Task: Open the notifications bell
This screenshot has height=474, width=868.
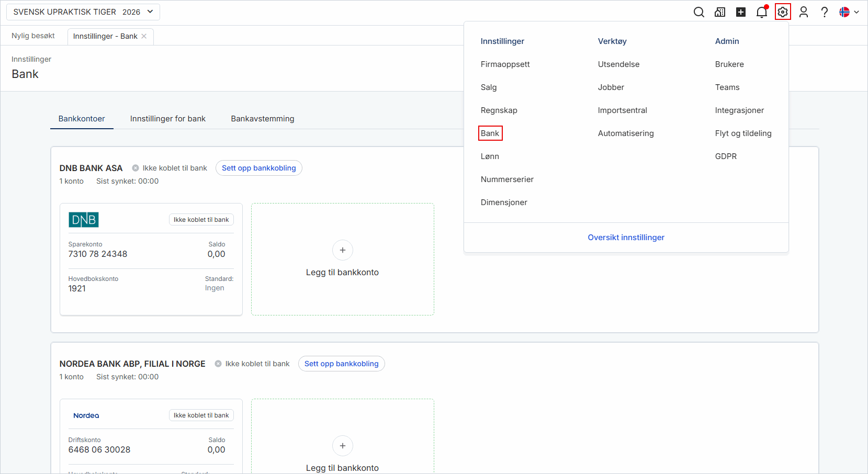Action: coord(762,12)
